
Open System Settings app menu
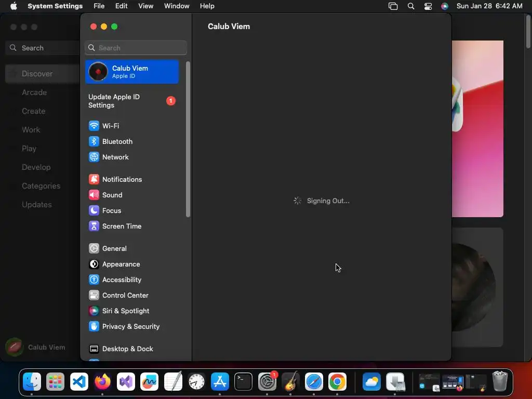(x=55, y=6)
